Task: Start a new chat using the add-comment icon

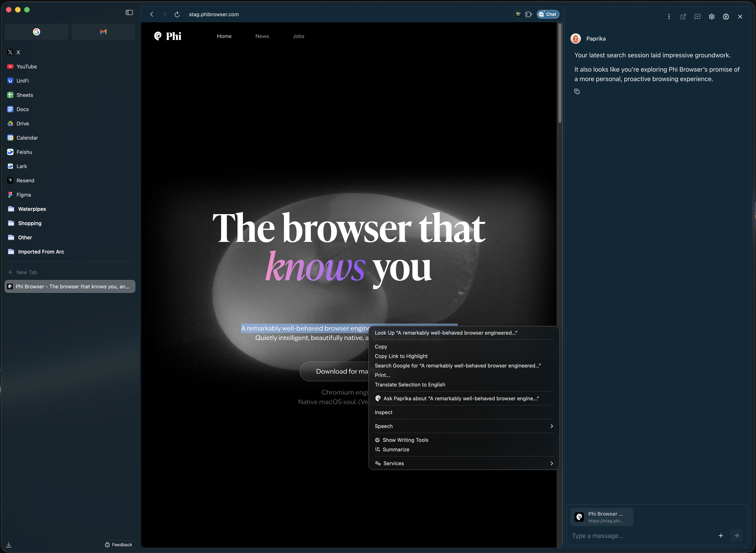Action: 697,16
